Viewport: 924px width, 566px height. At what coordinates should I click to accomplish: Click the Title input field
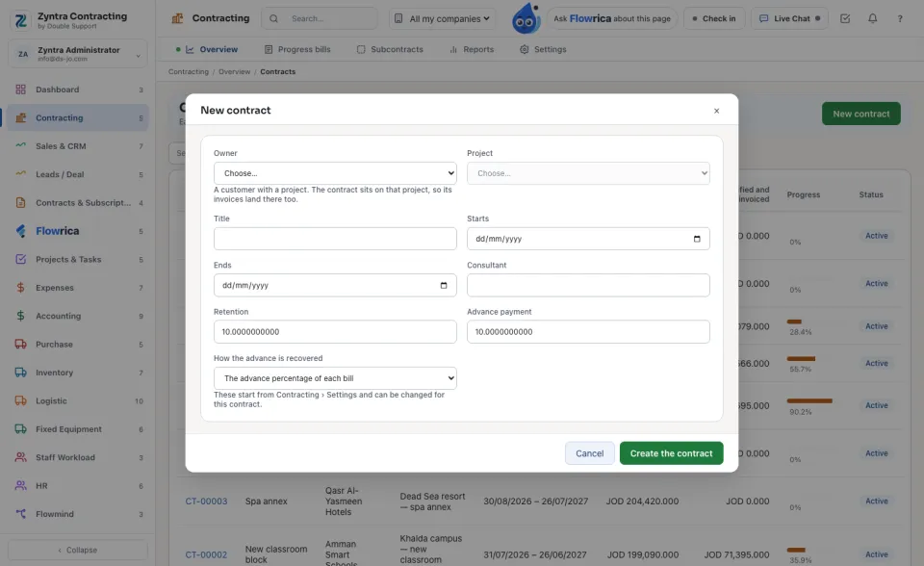[x=335, y=239]
